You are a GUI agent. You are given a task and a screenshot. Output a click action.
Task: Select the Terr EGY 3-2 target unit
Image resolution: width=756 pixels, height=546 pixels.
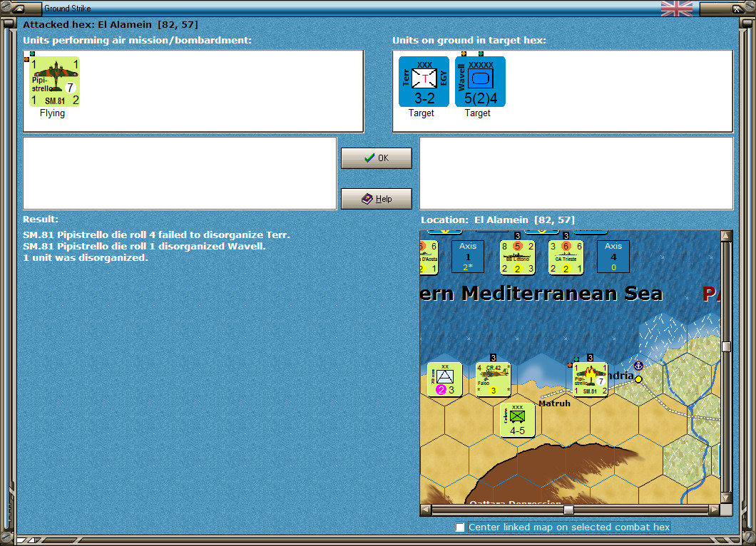point(424,81)
